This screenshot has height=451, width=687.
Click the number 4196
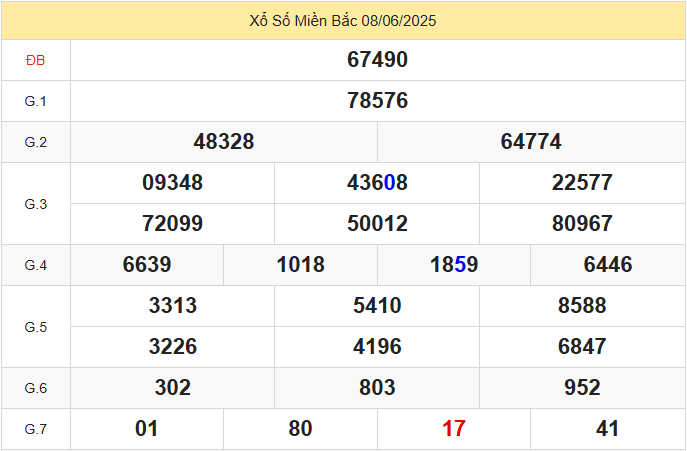click(377, 347)
